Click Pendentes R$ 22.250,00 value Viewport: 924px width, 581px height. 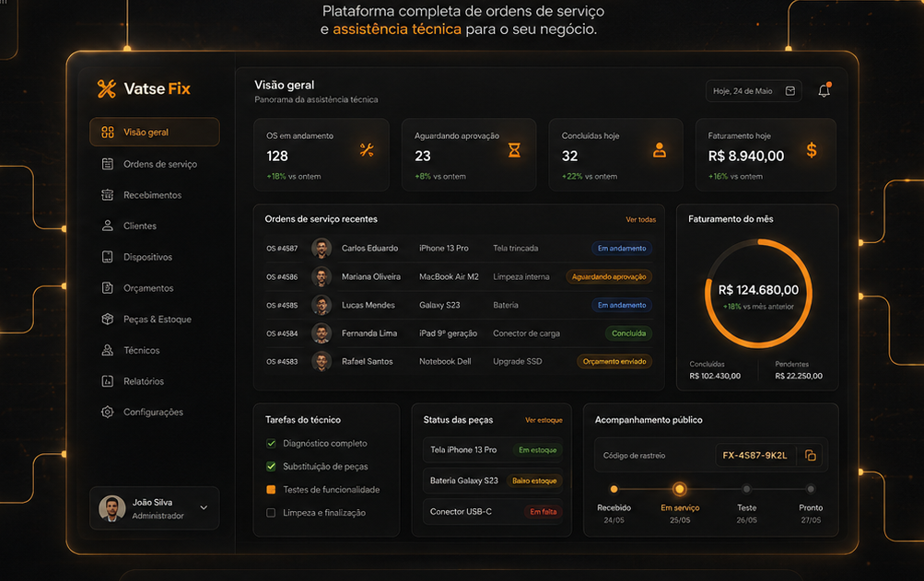[x=799, y=376]
